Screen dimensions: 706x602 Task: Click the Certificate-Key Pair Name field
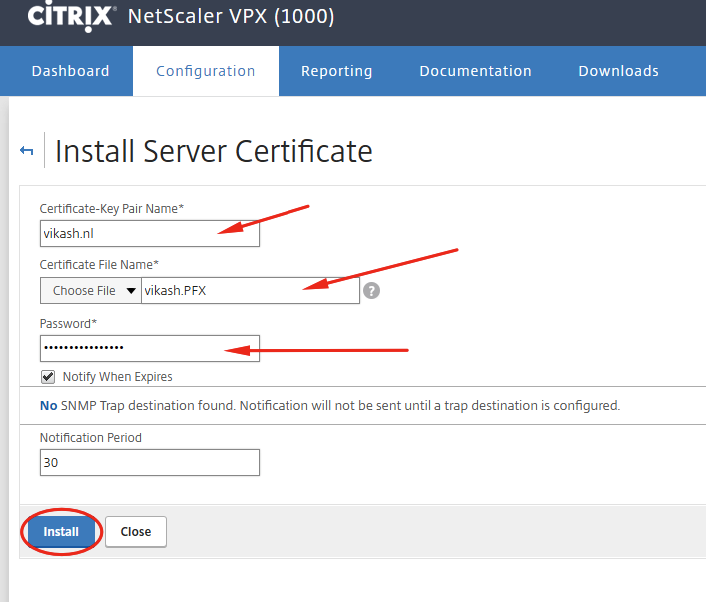tap(150, 233)
